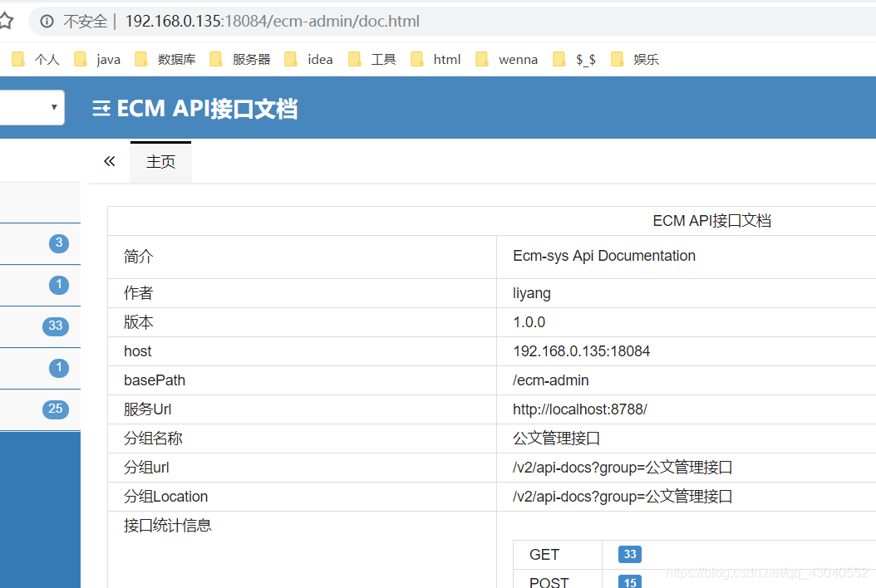Image resolution: width=876 pixels, height=588 pixels.
Task: Open the 工具 bookmark folder
Action: 372,59
